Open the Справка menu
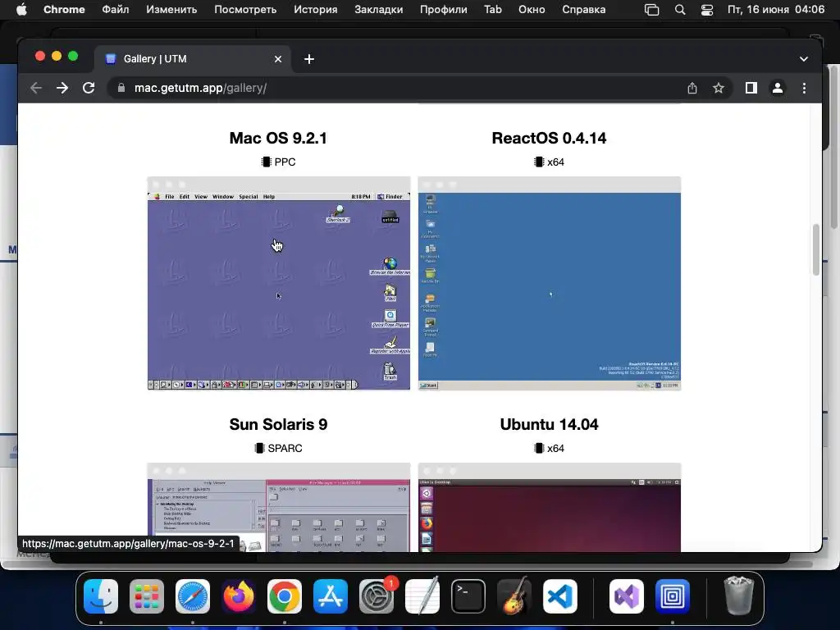Screen dimensions: 840x630 point(584,10)
